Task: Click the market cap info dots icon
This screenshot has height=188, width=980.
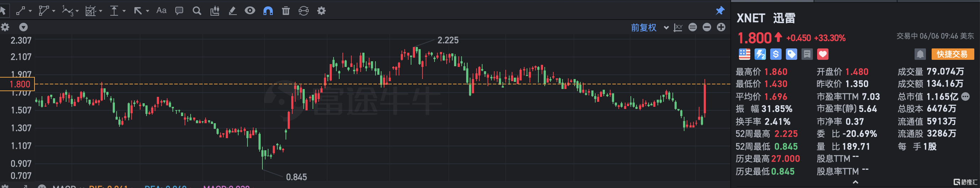Action: click(965, 96)
